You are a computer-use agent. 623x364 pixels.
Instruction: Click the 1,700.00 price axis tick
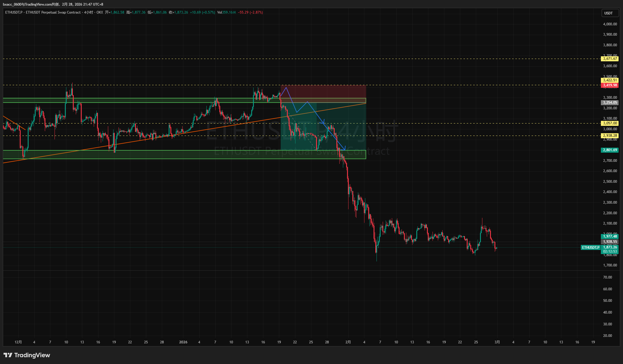click(610, 265)
